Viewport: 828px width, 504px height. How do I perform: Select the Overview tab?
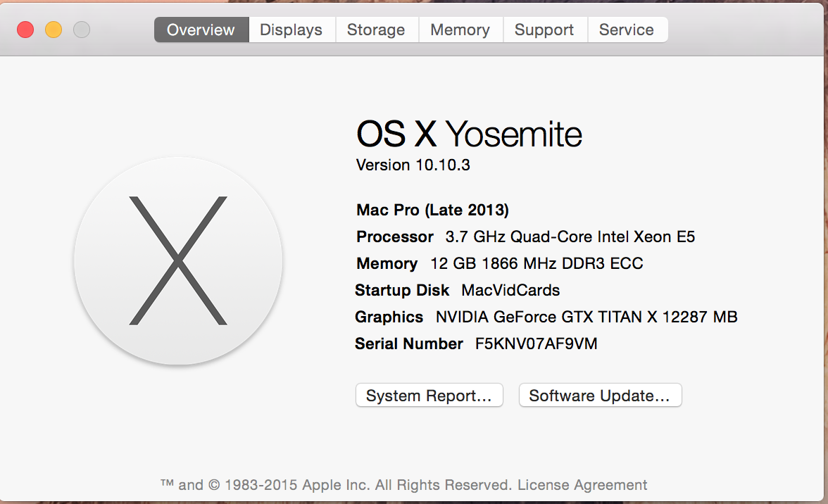click(x=201, y=30)
